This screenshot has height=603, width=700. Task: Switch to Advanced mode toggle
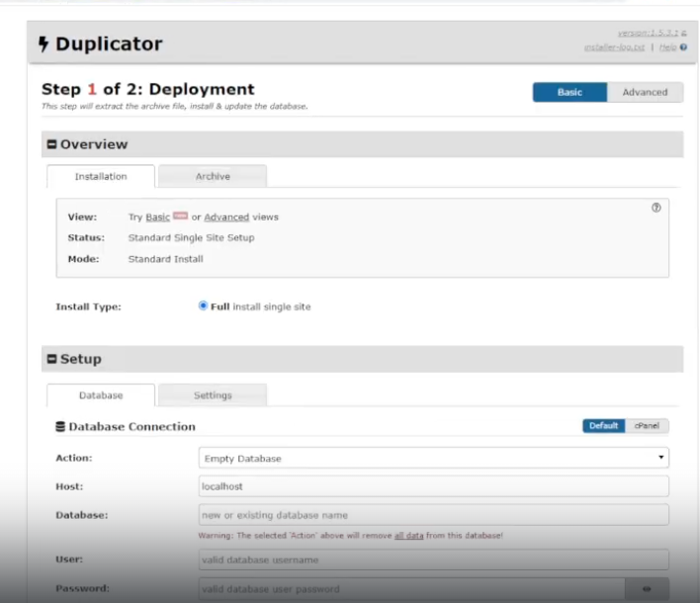pyautogui.click(x=645, y=92)
